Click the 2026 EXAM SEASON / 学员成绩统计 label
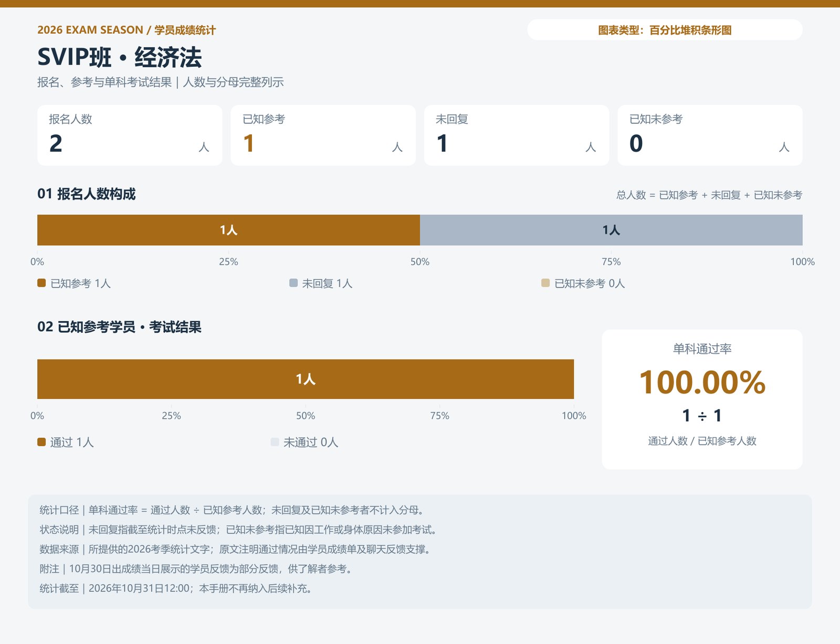Viewport: 840px width, 644px height. coord(127,30)
